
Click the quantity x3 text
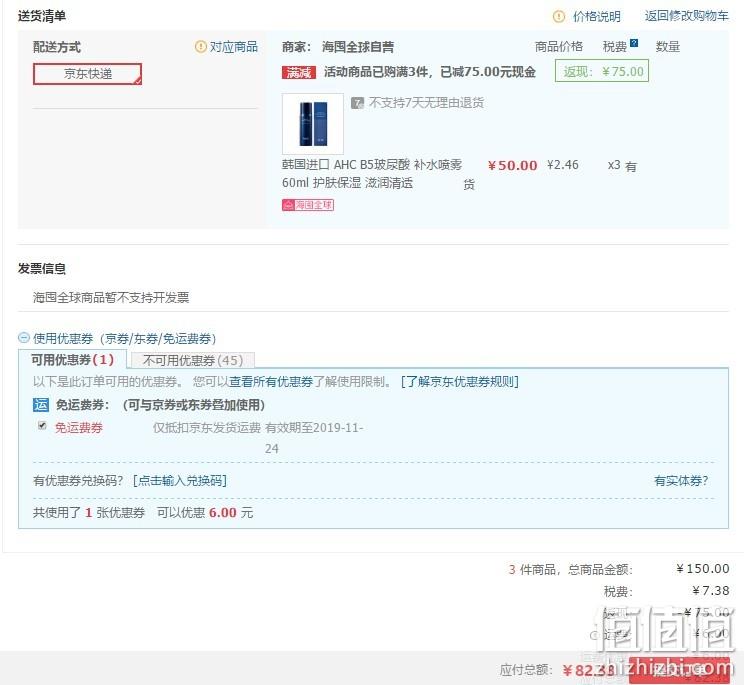click(x=614, y=165)
